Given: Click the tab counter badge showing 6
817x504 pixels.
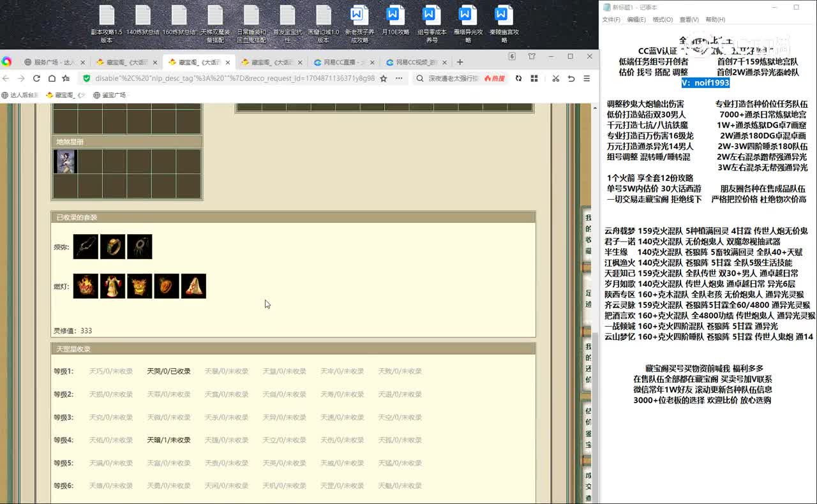Looking at the screenshot, I should tap(512, 57).
